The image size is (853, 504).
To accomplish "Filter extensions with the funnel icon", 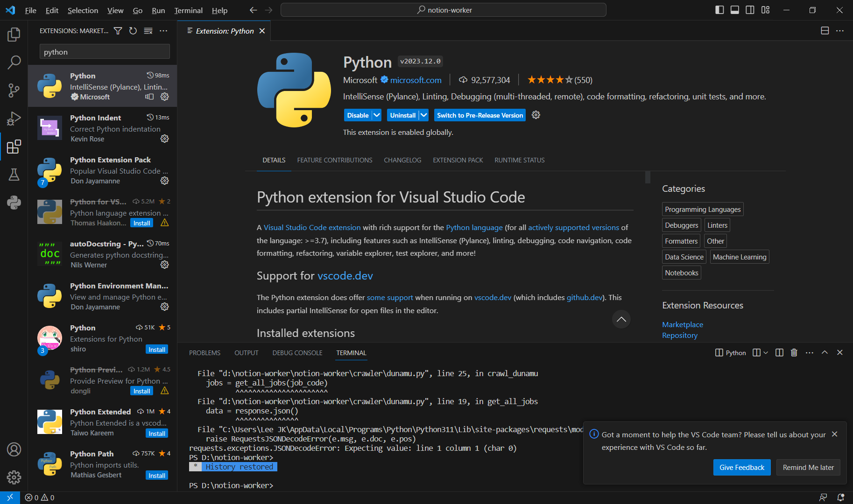I will click(118, 31).
